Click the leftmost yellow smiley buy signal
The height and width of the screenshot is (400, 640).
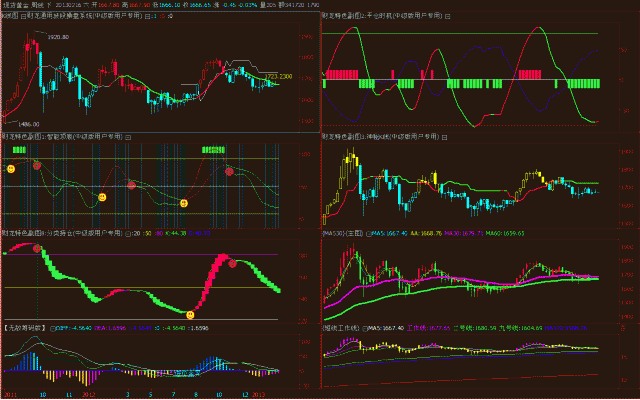point(11,170)
